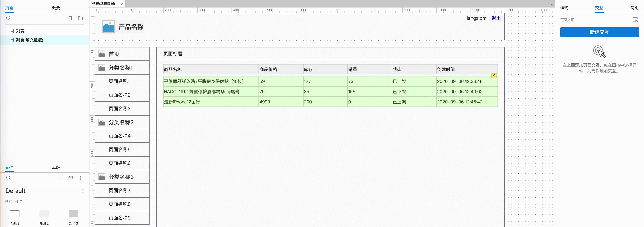Click the 分类名称1 menu item

point(122,68)
